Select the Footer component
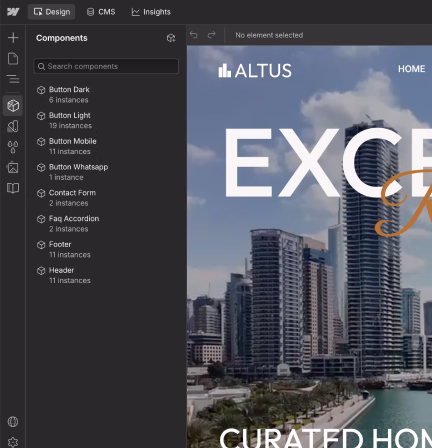Screen dimensions: 432x448 pyautogui.click(x=106, y=249)
